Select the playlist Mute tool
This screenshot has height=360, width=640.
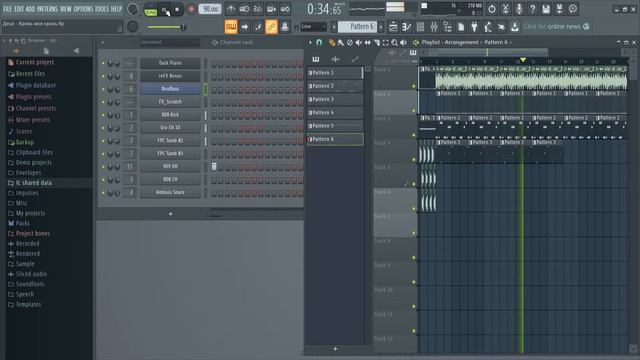coord(358,42)
